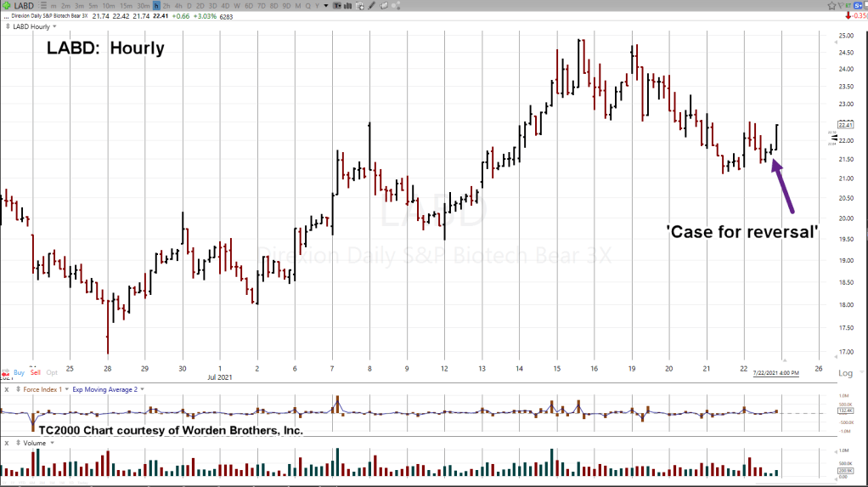Open the symbol list icon next to LABD
Image resolution: width=868 pixels, height=487 pixels.
coord(42,6)
